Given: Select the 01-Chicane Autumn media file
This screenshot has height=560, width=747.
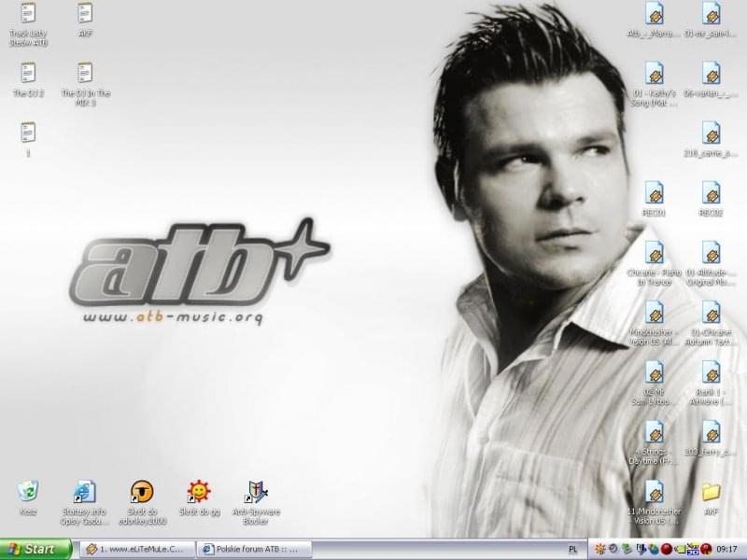Looking at the screenshot, I should point(711,324).
